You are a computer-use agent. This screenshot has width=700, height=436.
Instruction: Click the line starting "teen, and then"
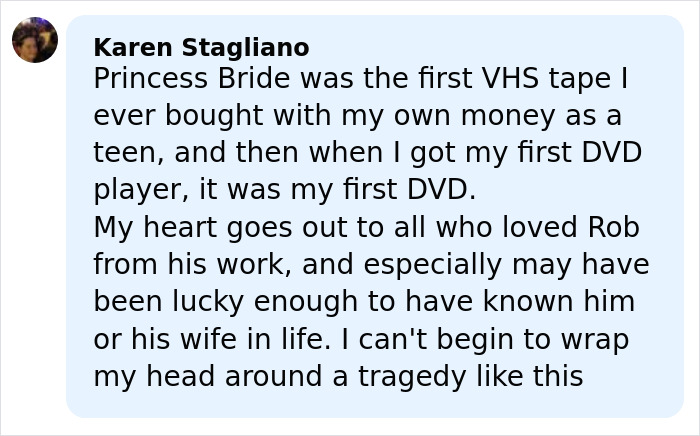pyautogui.click(x=367, y=153)
